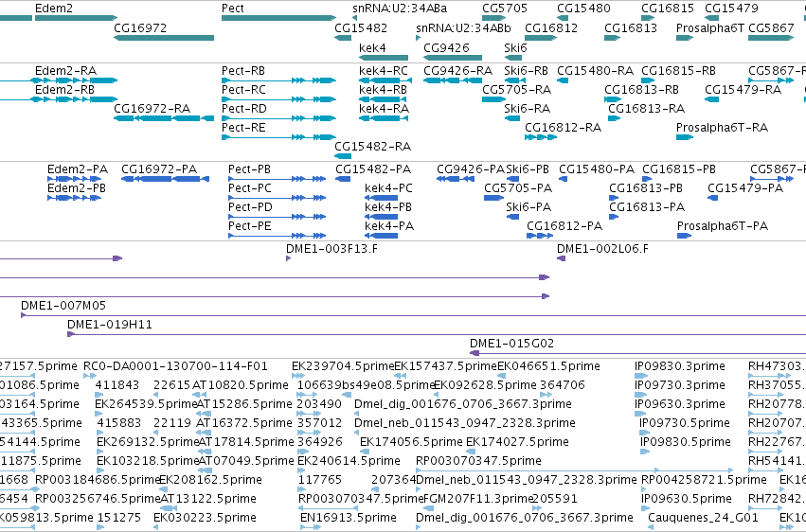The image size is (806, 532).
Task: Click transcript CG16813-RB
Action: coord(613,99)
